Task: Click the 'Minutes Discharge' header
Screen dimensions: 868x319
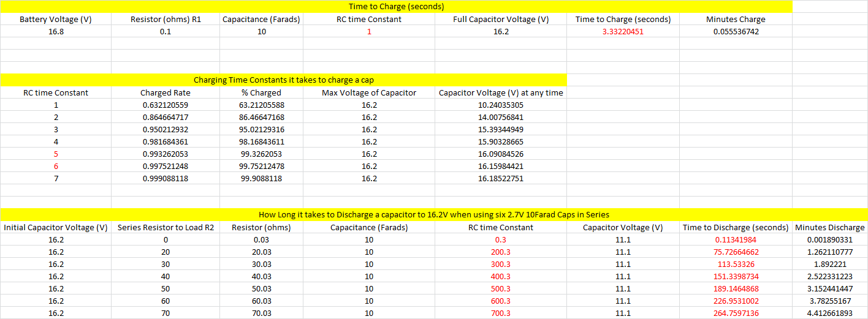Action: coord(830,227)
